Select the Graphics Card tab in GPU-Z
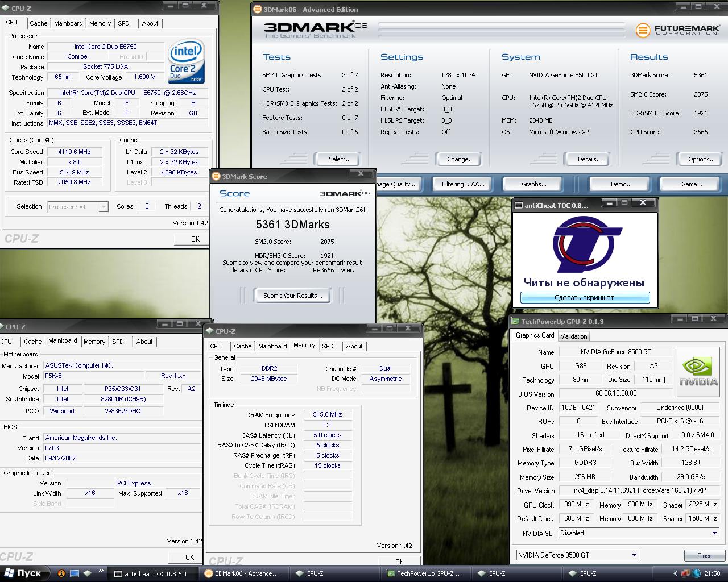Screen dimensions: 728x582 click(x=535, y=335)
